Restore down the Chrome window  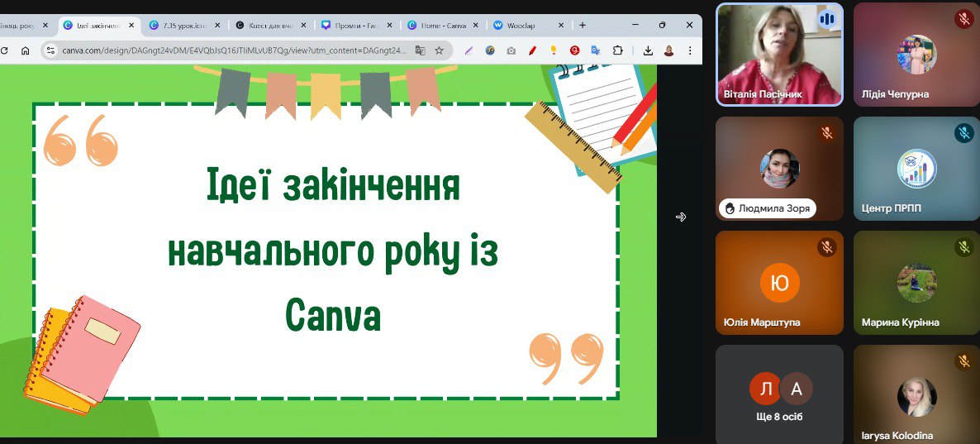pyautogui.click(x=663, y=25)
